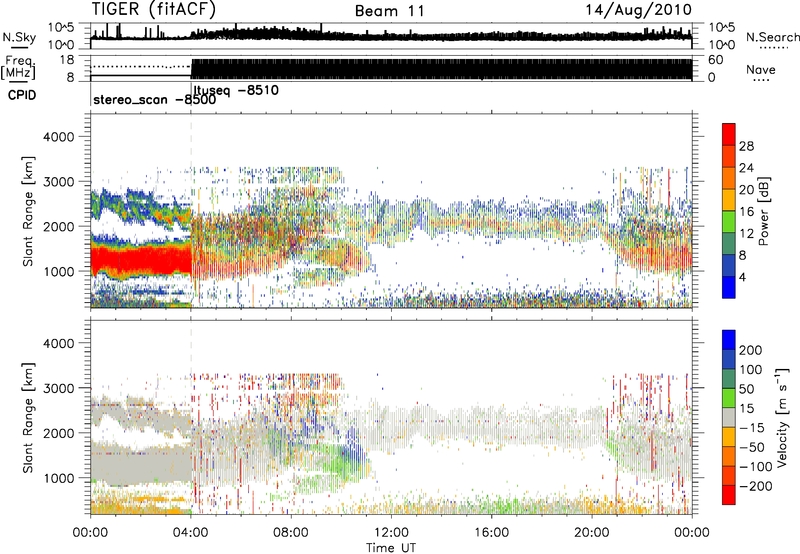Click the 'ltuseq -8510' CPID text
The width and height of the screenshot is (800, 554).
(236, 91)
